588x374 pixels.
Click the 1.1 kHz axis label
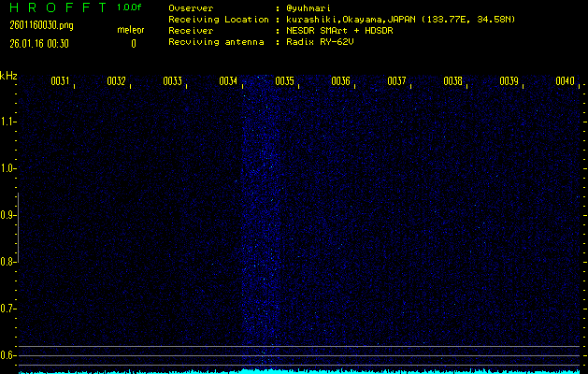[x=7, y=122]
